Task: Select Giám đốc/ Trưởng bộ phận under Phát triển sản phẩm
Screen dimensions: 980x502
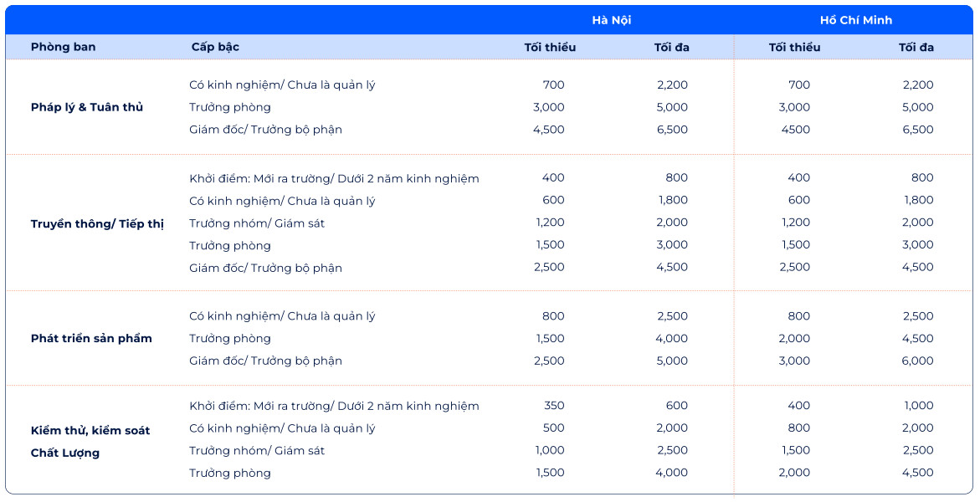Action: [265, 361]
